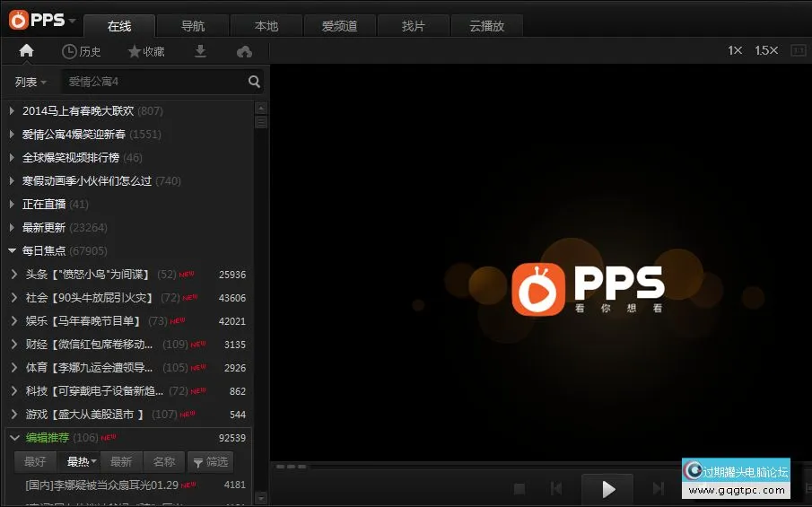Expand 最新更新 category
The height and width of the screenshot is (507, 812).
(12, 227)
